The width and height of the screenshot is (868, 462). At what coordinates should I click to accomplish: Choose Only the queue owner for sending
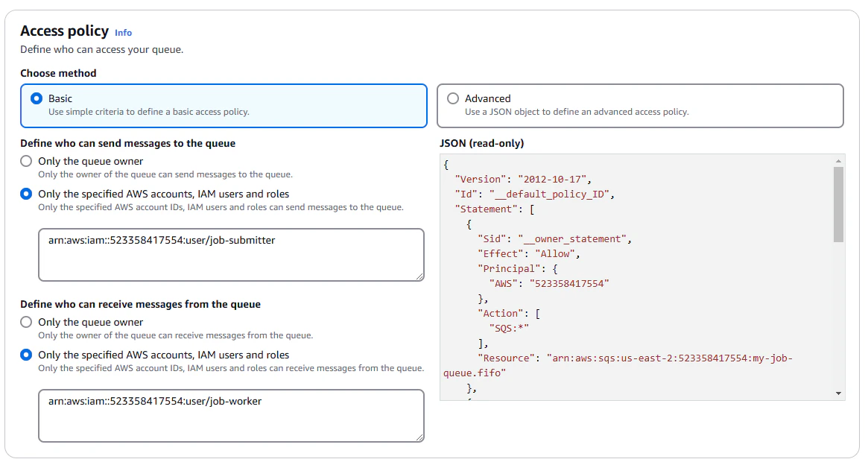(x=26, y=161)
